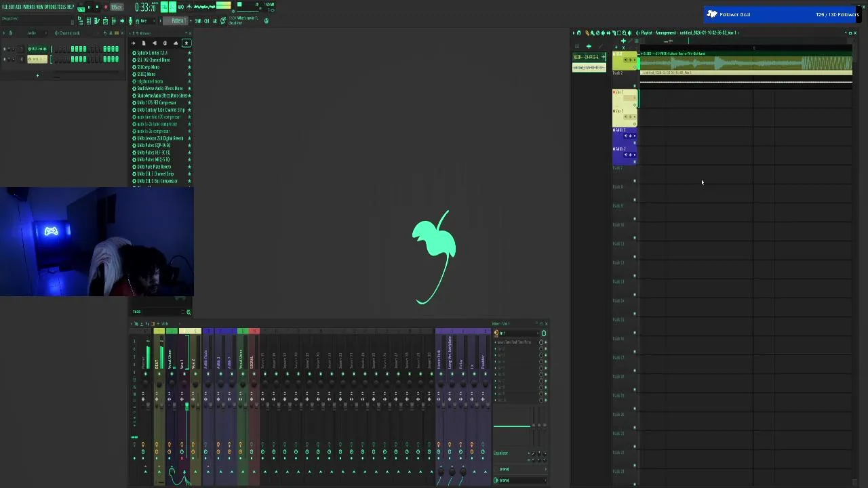868x488 pixels.
Task: Add a new channel with the plus button
Action: coord(38,75)
